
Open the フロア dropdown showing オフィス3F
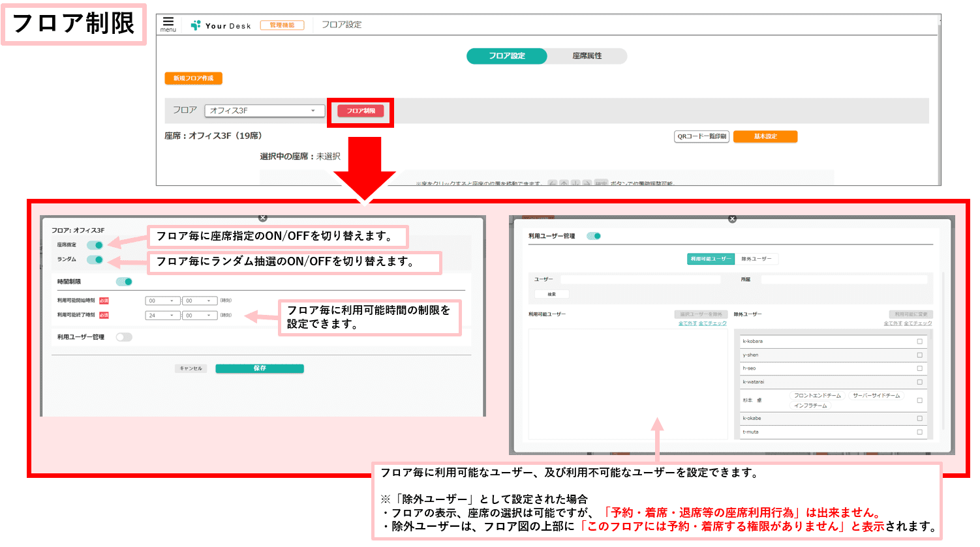pos(264,111)
